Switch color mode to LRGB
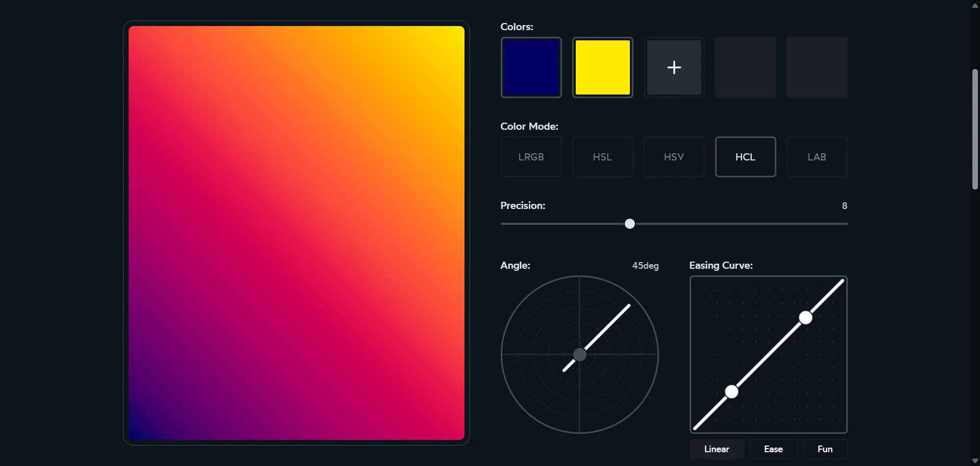 pos(531,157)
